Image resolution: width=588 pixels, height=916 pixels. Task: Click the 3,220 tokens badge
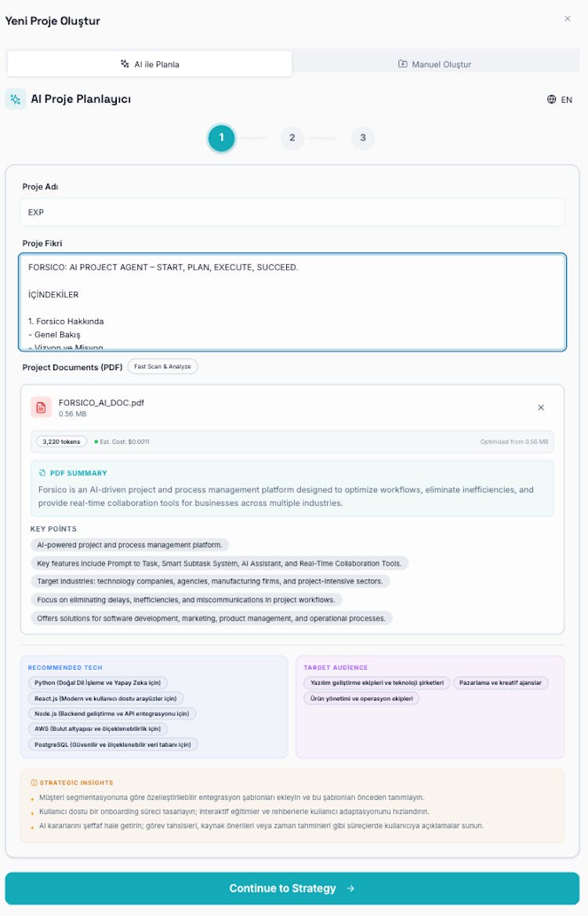(61, 442)
